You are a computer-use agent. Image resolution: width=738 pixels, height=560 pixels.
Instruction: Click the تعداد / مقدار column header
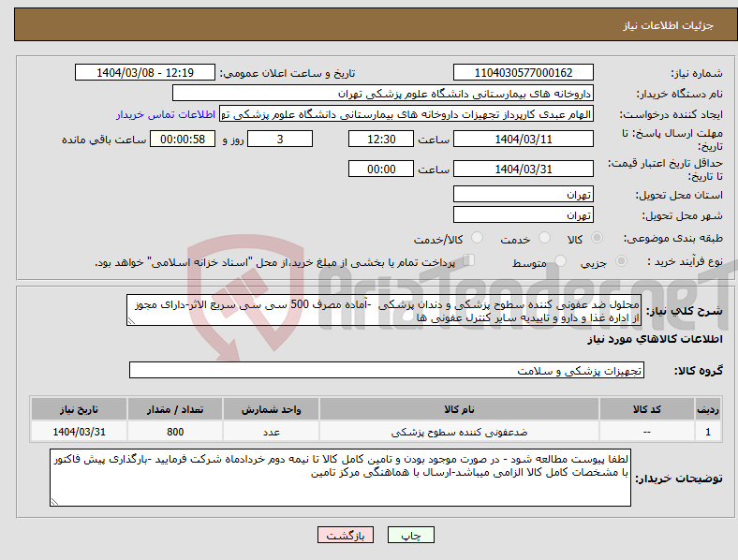tap(175, 409)
